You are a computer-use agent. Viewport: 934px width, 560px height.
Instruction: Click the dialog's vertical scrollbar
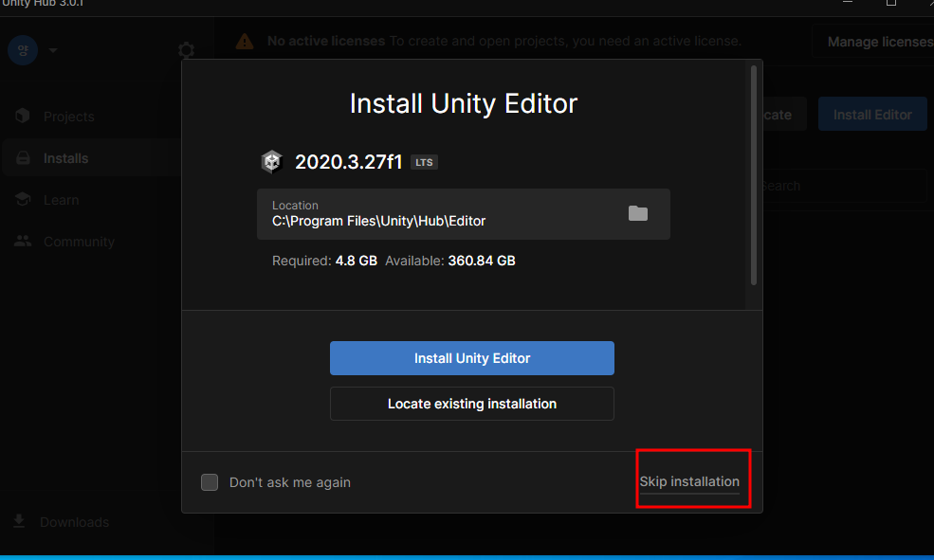coord(754,175)
